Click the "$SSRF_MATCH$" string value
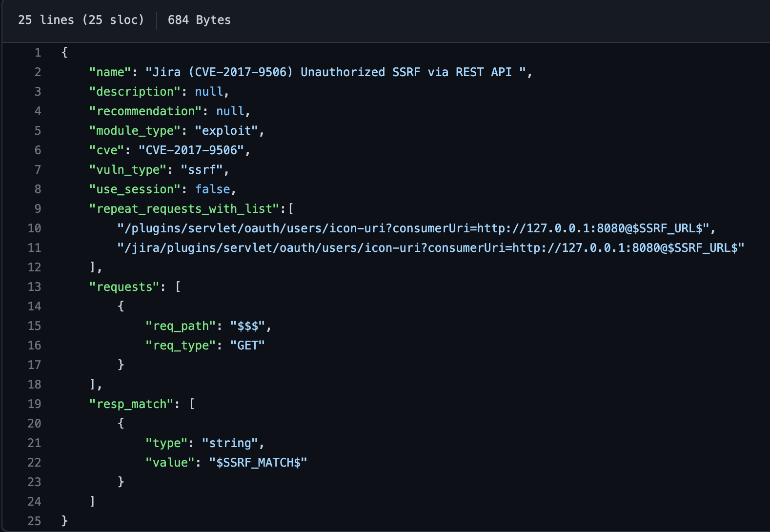This screenshot has height=532, width=770. point(258,463)
